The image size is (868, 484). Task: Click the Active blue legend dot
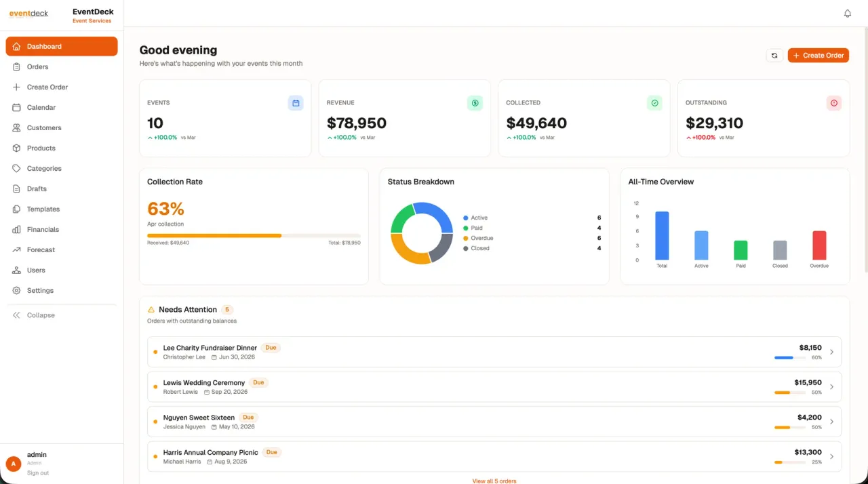coord(466,218)
